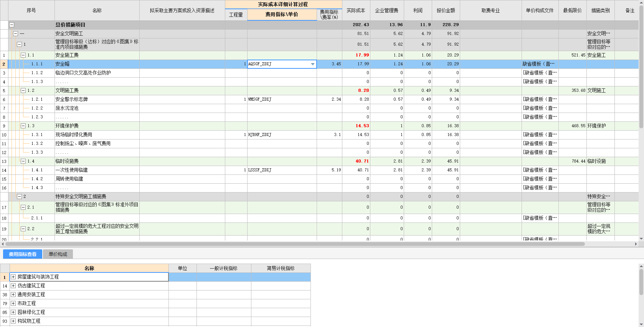Select the 安全帽 row name cell

pos(97,64)
